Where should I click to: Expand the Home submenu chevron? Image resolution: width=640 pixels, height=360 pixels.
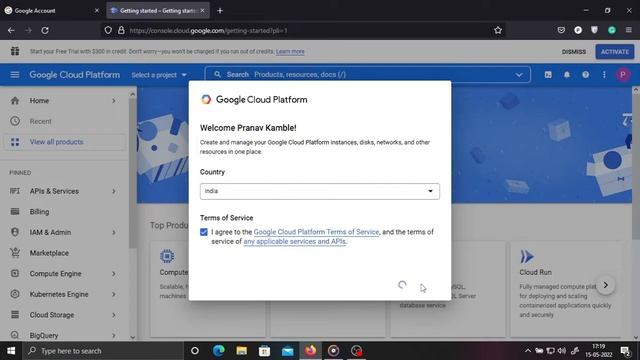pos(114,101)
